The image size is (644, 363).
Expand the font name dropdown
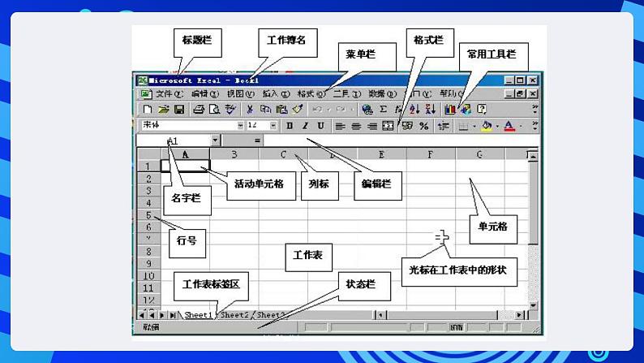click(x=240, y=126)
